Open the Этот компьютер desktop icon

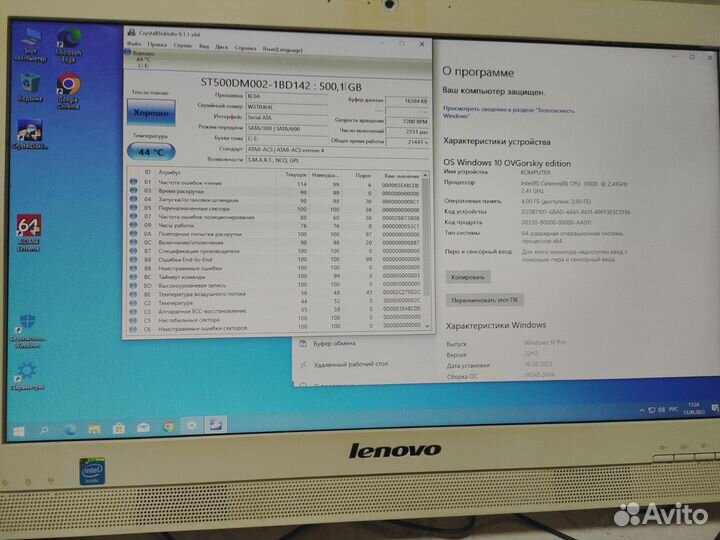coord(30,44)
